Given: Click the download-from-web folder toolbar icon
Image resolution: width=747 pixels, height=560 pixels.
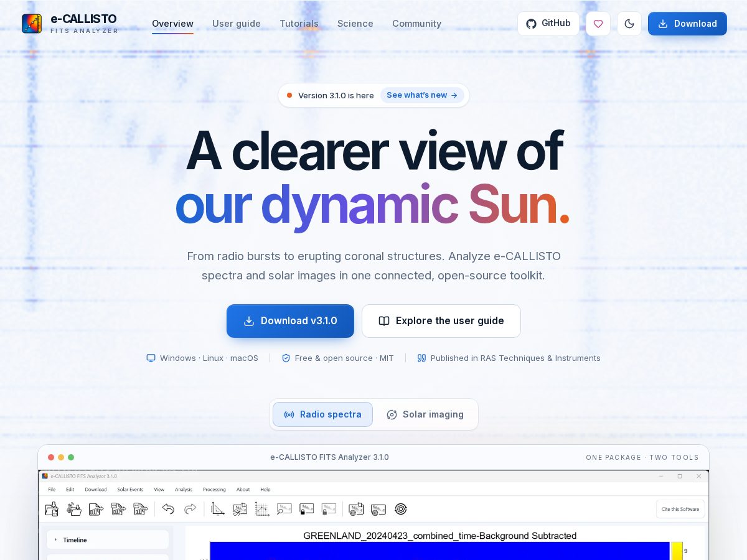Looking at the screenshot, I should tap(74, 509).
